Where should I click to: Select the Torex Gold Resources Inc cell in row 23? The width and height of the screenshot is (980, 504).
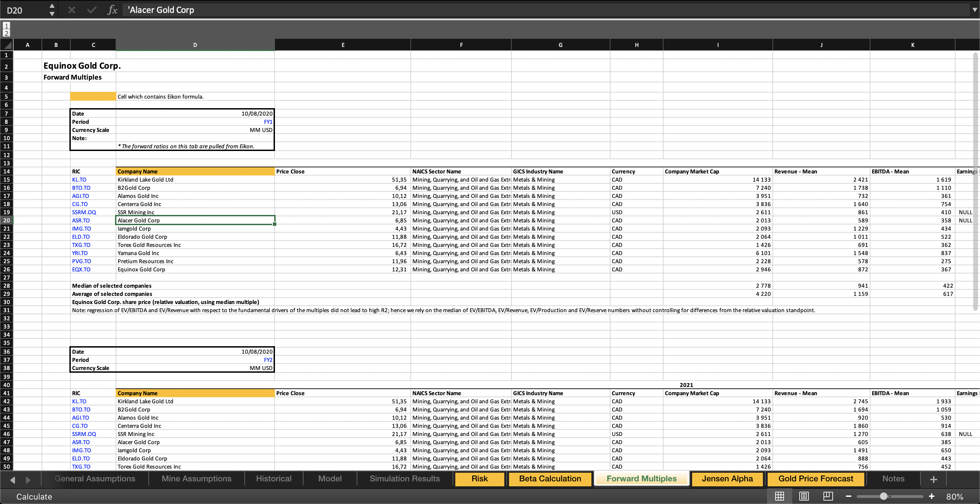coord(195,245)
